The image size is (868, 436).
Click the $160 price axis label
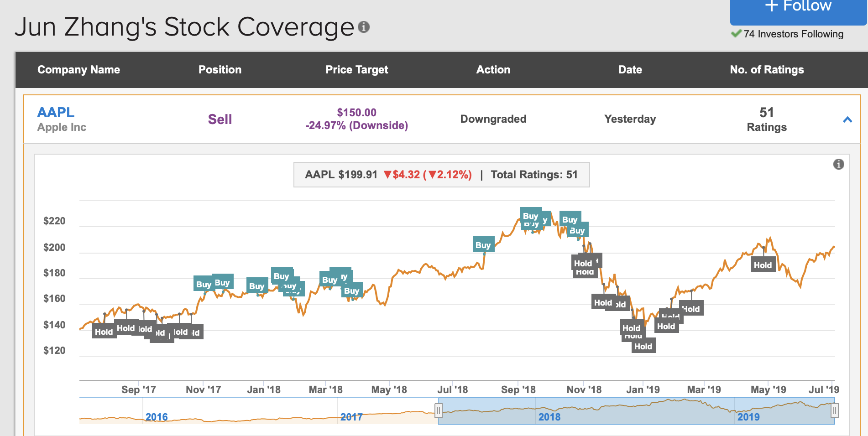(54, 299)
